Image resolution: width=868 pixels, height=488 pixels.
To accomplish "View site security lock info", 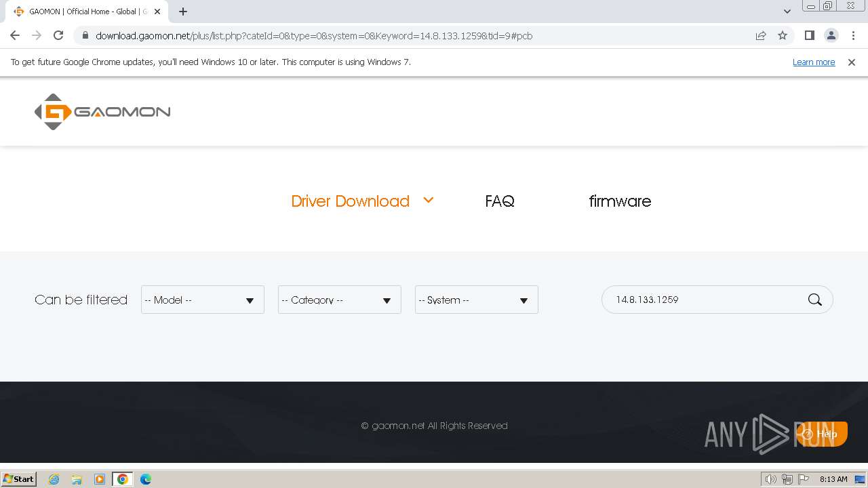I will [85, 35].
